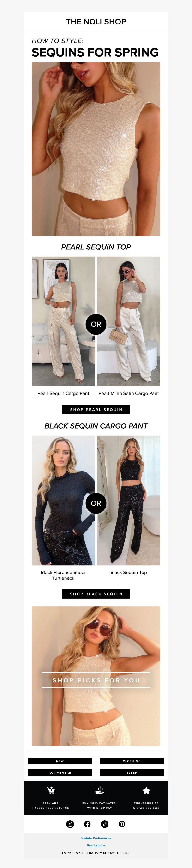Viewport: 192px width, 868px height.
Task: Open the Instagram social icon
Action: click(70, 824)
